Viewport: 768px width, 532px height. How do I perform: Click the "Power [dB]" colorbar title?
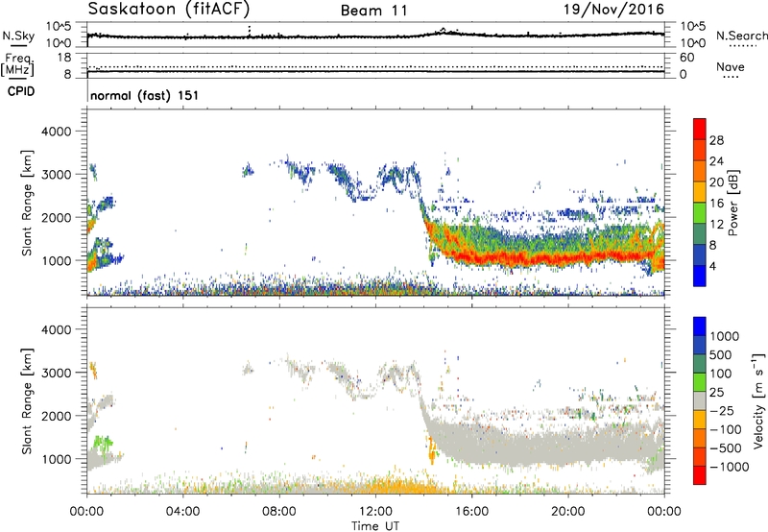[733, 203]
